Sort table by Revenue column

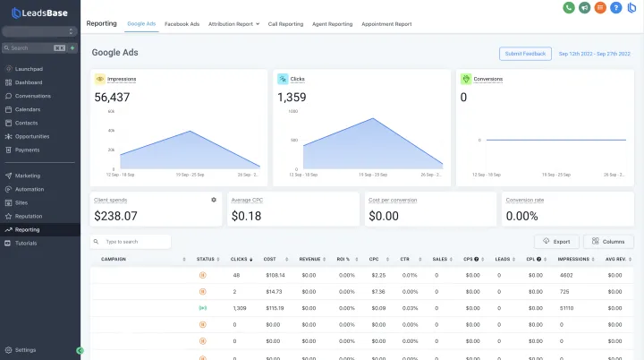pyautogui.click(x=312, y=259)
